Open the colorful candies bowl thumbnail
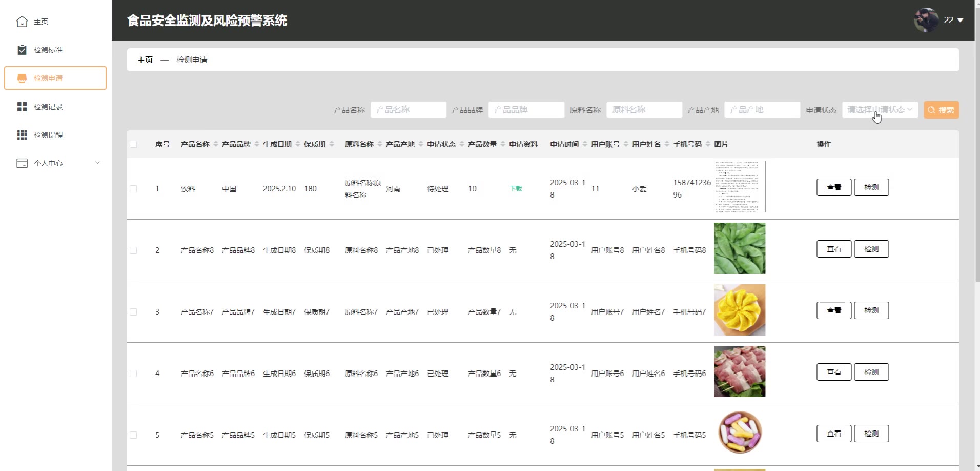Viewport: 980px width, 471px height. click(740, 433)
